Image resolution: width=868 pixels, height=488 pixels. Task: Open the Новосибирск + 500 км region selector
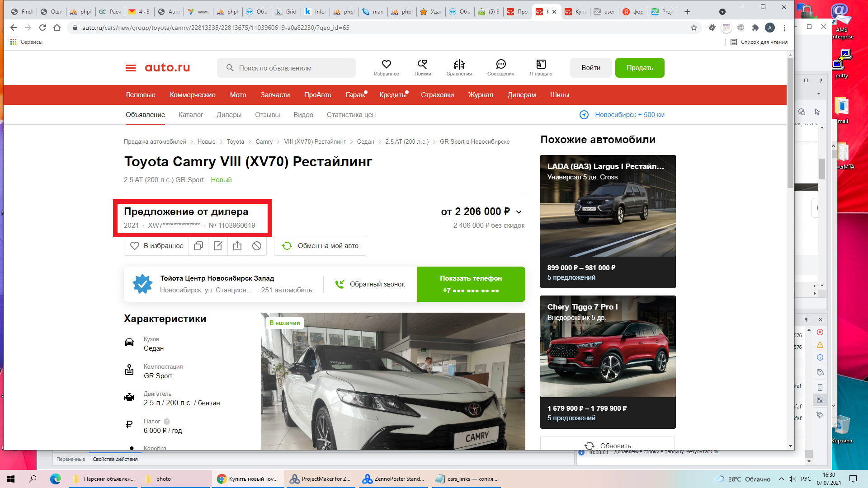[x=622, y=115]
